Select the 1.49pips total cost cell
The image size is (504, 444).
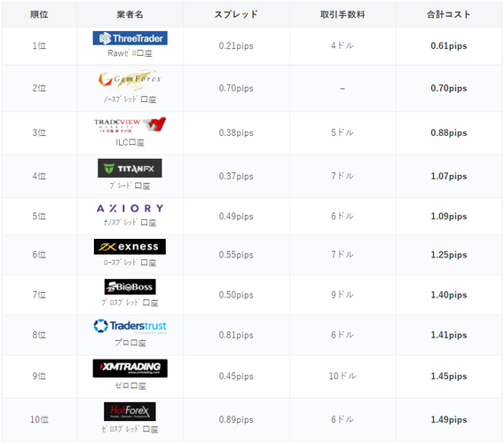click(449, 419)
